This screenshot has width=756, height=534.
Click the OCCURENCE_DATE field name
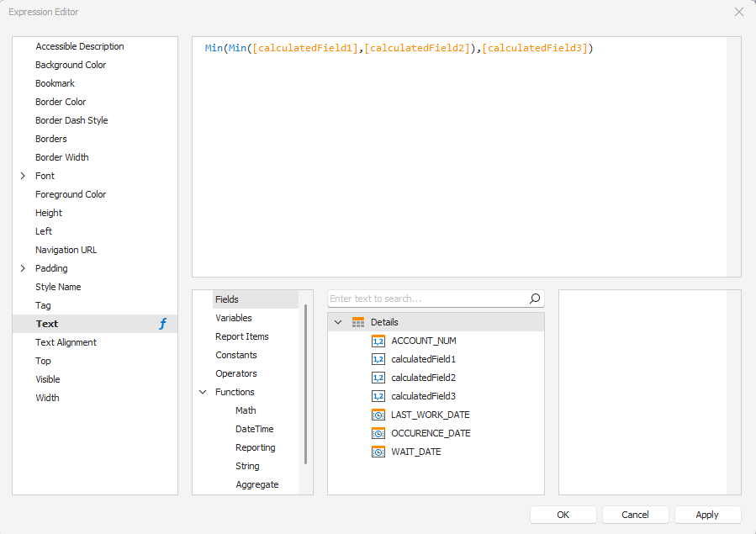431,433
